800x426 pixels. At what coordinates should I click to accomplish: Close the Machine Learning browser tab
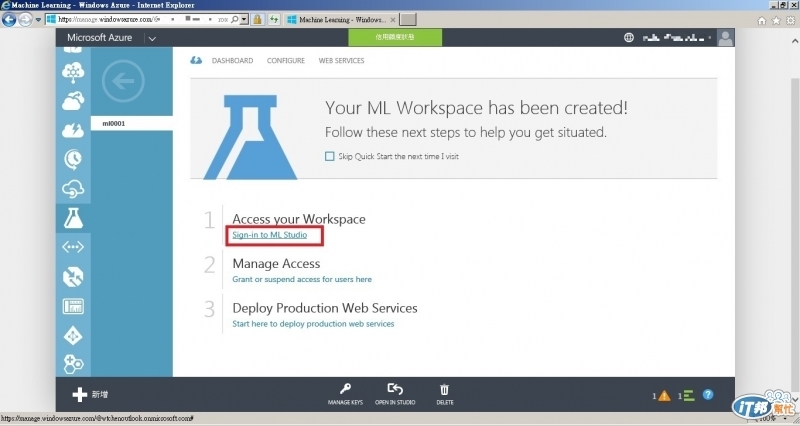tap(392, 20)
